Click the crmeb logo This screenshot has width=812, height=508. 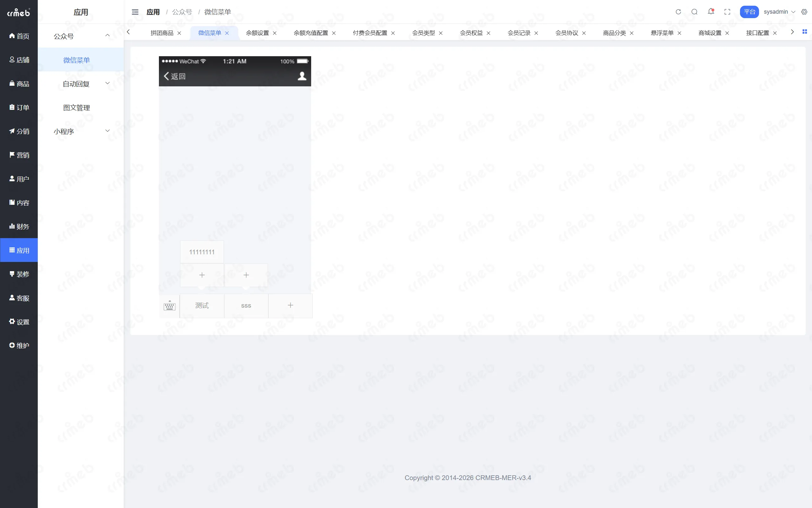[18, 12]
